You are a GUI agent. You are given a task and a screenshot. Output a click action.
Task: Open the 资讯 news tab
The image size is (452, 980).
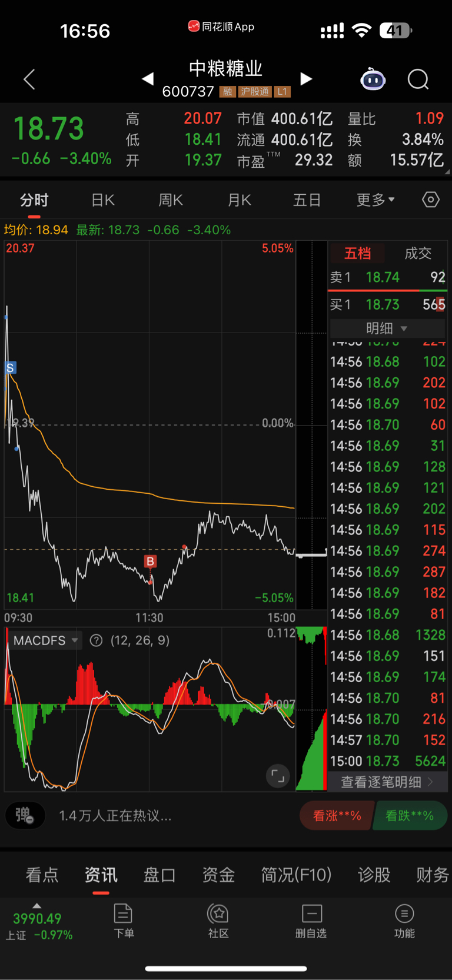click(101, 875)
